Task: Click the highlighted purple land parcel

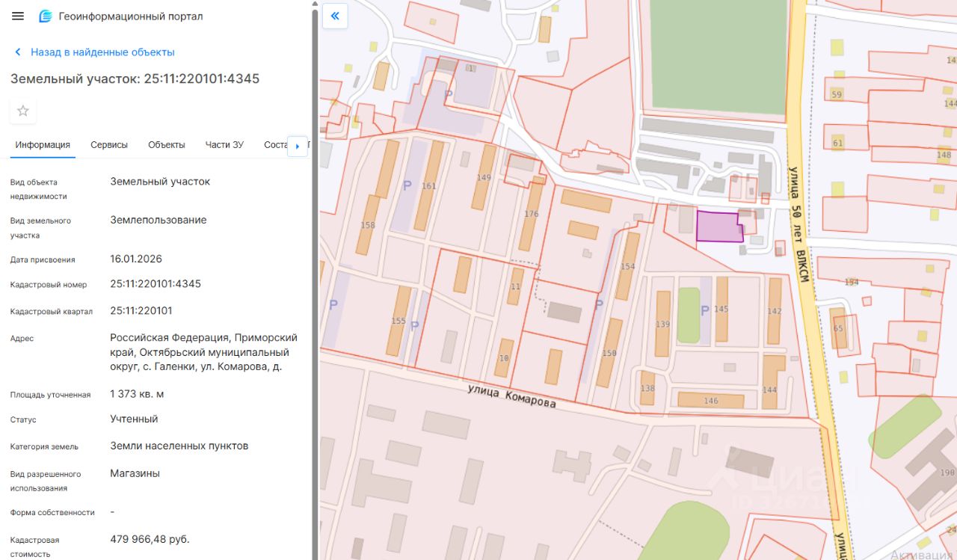Action: coord(718,227)
